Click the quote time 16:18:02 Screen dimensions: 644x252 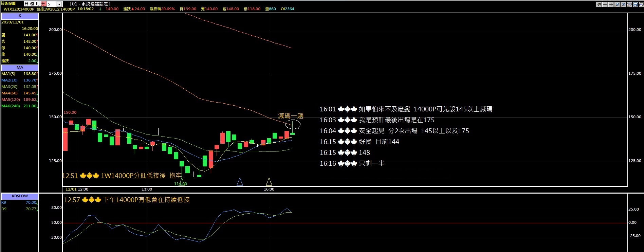tap(86, 9)
